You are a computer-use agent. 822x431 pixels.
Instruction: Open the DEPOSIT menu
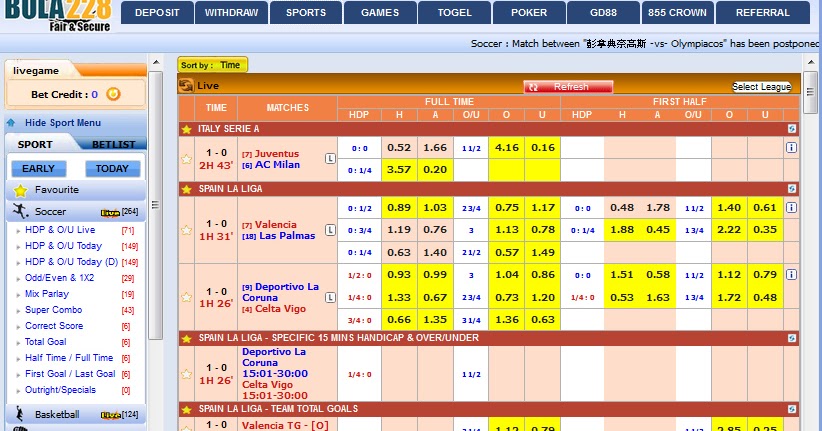157,13
